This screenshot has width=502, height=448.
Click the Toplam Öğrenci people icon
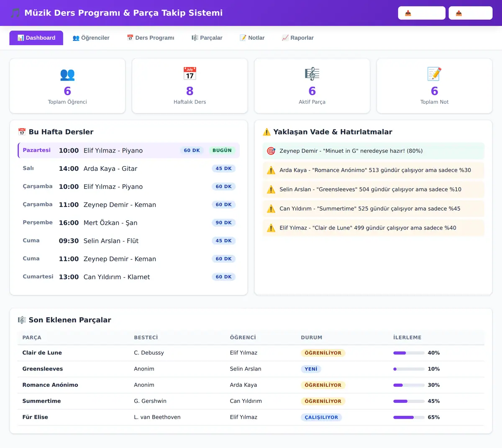coord(67,74)
